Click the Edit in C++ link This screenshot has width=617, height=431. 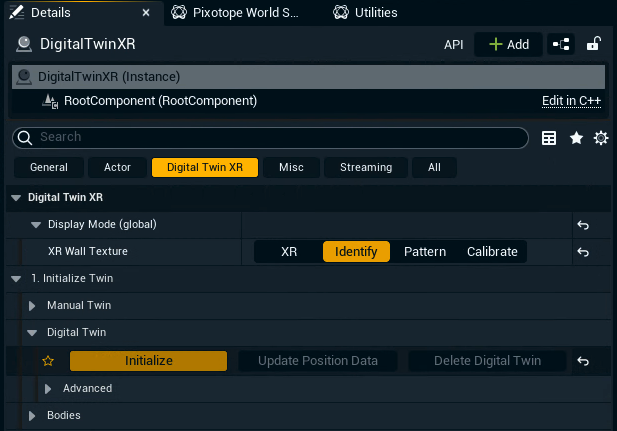click(571, 101)
